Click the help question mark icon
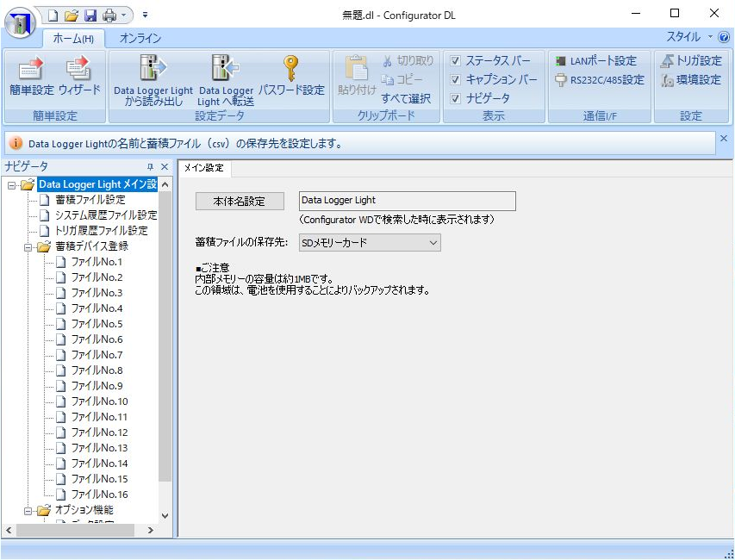The image size is (735, 560). (x=724, y=37)
